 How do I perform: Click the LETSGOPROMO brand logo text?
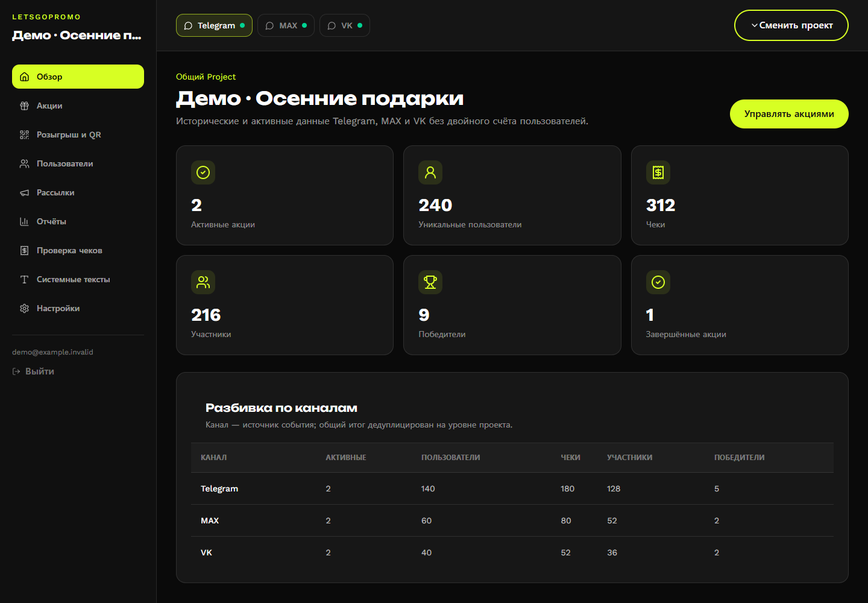coord(46,17)
